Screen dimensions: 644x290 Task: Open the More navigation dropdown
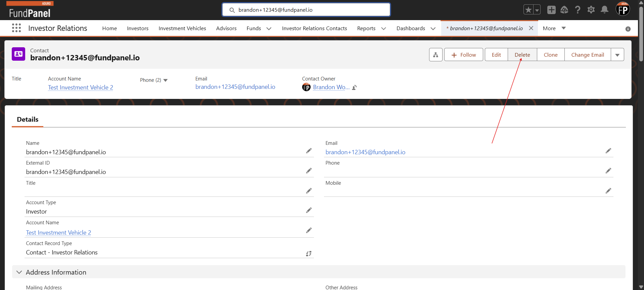pyautogui.click(x=554, y=28)
